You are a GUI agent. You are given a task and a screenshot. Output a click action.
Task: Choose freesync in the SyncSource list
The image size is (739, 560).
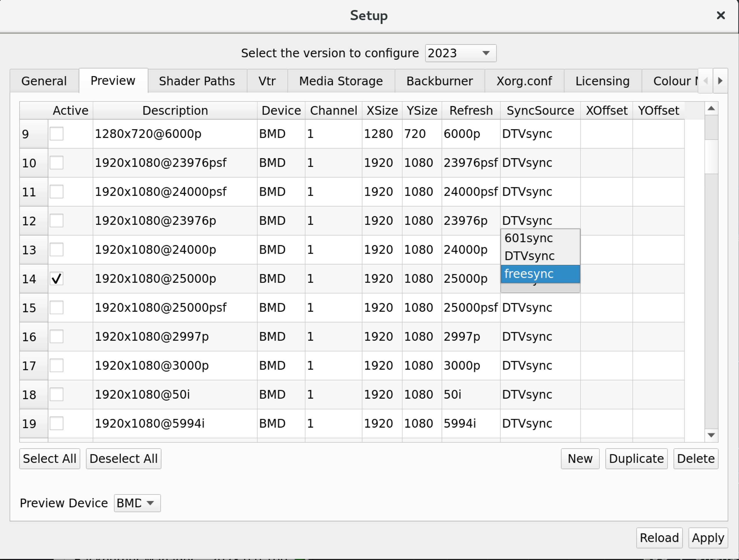[x=540, y=274]
